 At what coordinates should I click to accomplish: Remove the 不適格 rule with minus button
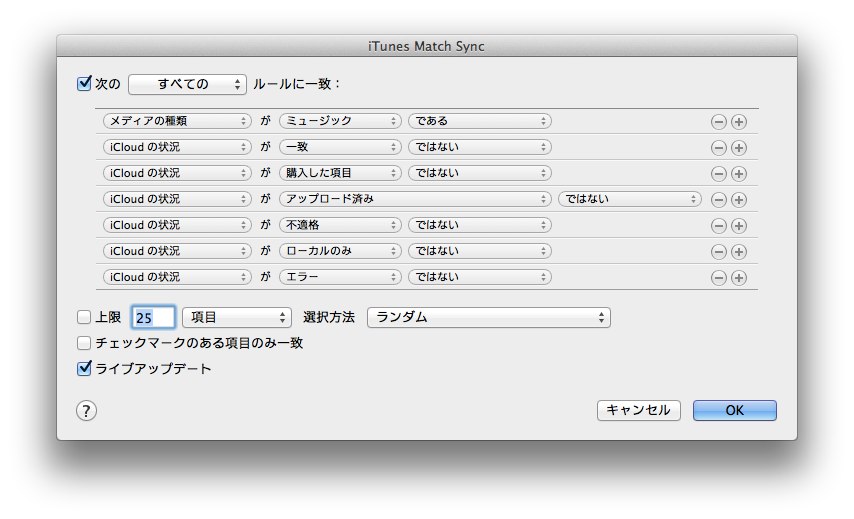pos(719,225)
